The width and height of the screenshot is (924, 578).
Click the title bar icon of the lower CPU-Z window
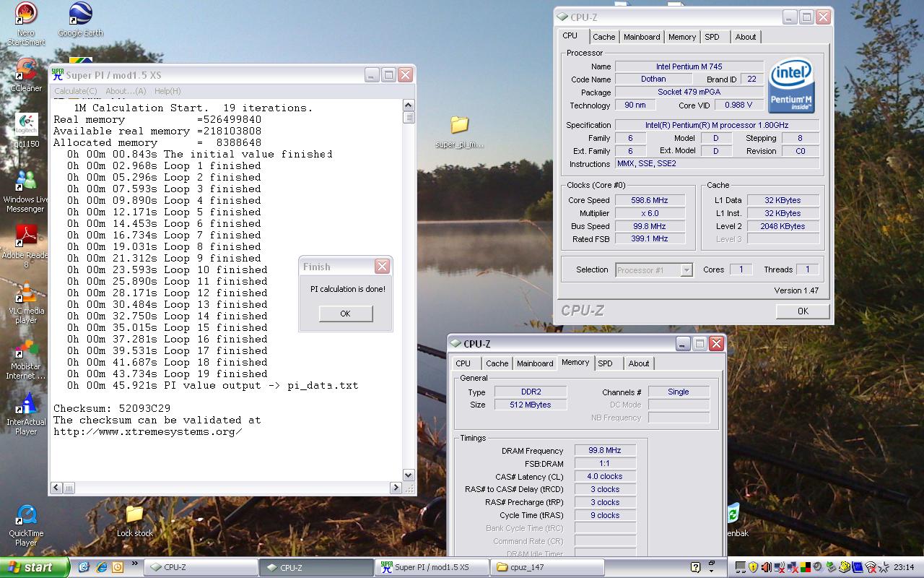point(456,344)
